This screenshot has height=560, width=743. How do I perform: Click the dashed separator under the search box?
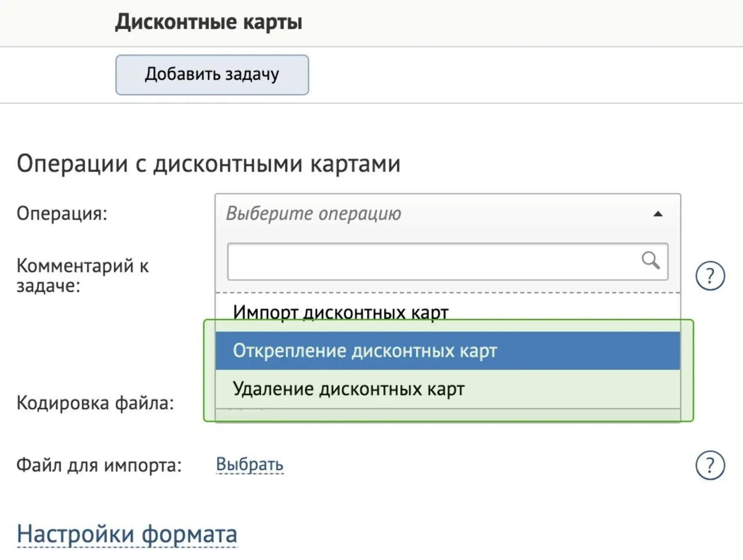447,293
